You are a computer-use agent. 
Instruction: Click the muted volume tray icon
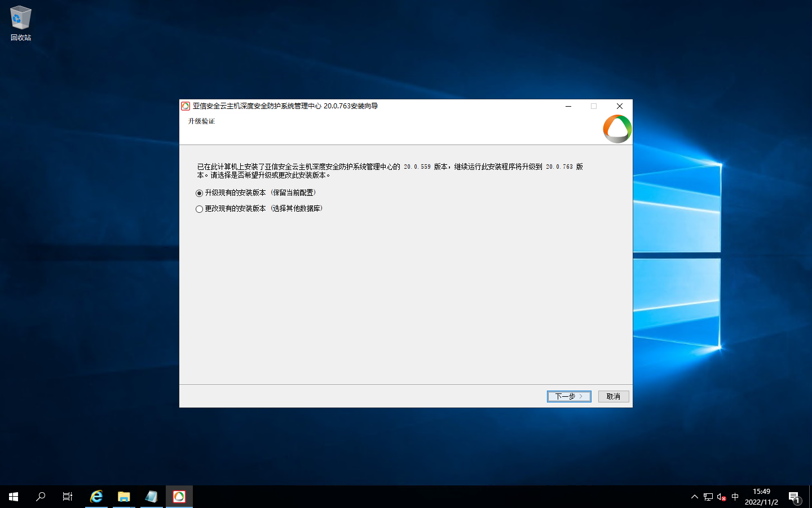[721, 497]
